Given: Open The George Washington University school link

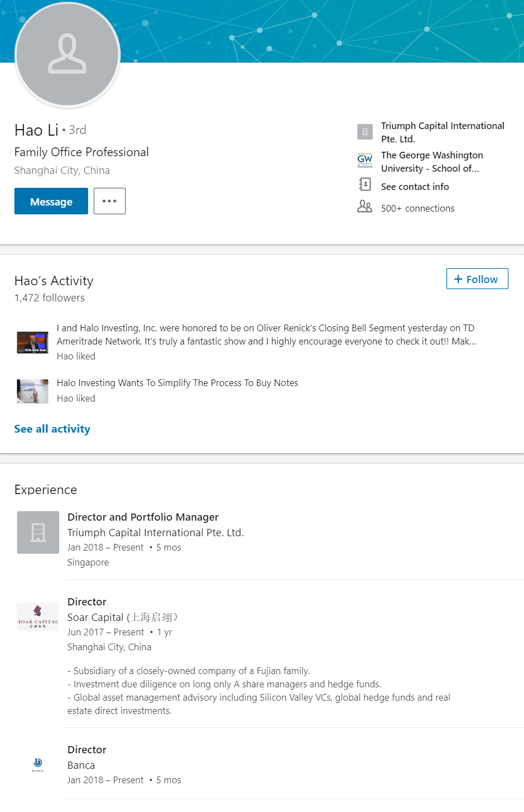Looking at the screenshot, I should point(432,162).
